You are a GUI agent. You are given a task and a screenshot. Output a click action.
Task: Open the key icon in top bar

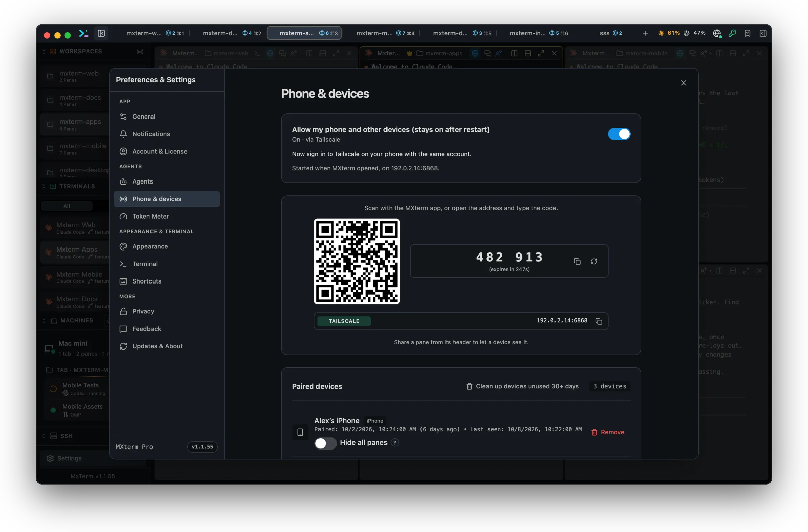pos(732,33)
